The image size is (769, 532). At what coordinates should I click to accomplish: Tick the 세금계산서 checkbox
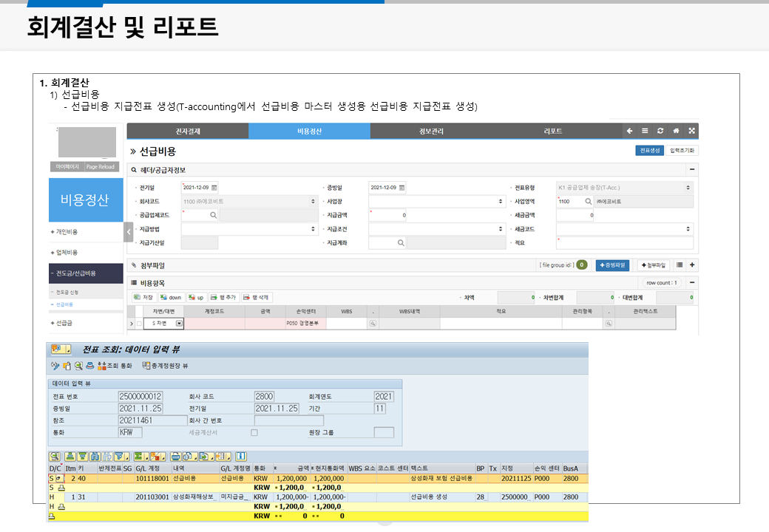pyautogui.click(x=254, y=433)
